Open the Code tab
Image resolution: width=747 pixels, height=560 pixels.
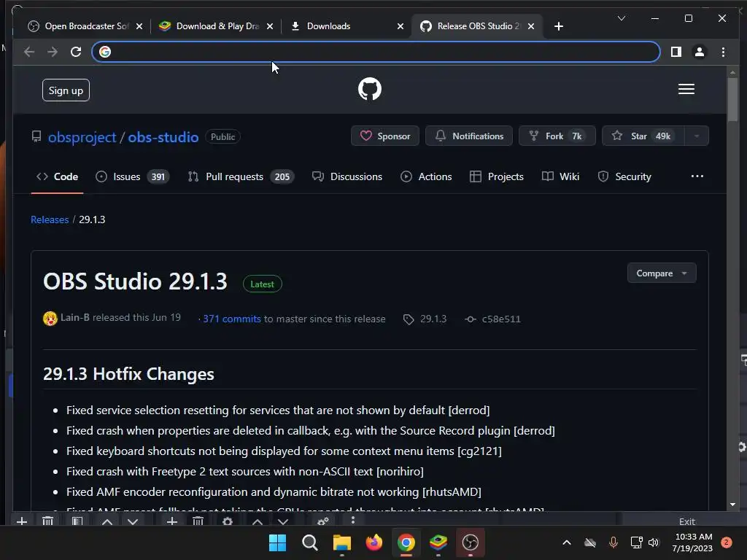[57, 176]
